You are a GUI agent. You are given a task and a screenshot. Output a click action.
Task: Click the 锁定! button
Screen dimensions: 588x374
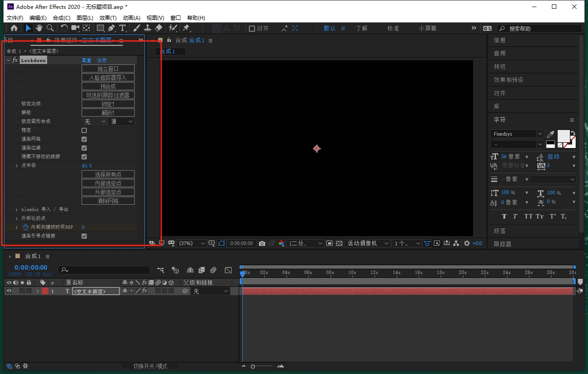pos(108,104)
